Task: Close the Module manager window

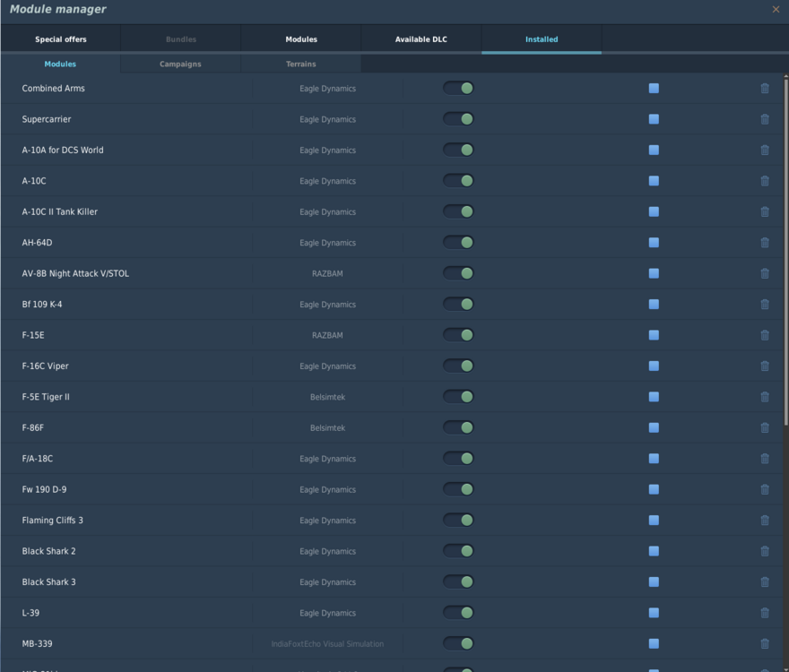Action: pyautogui.click(x=776, y=9)
